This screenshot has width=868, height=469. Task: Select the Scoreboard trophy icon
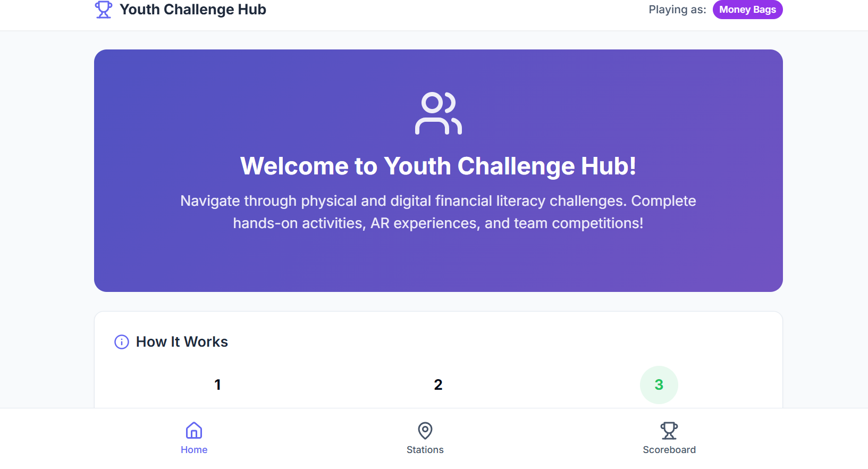pyautogui.click(x=669, y=431)
